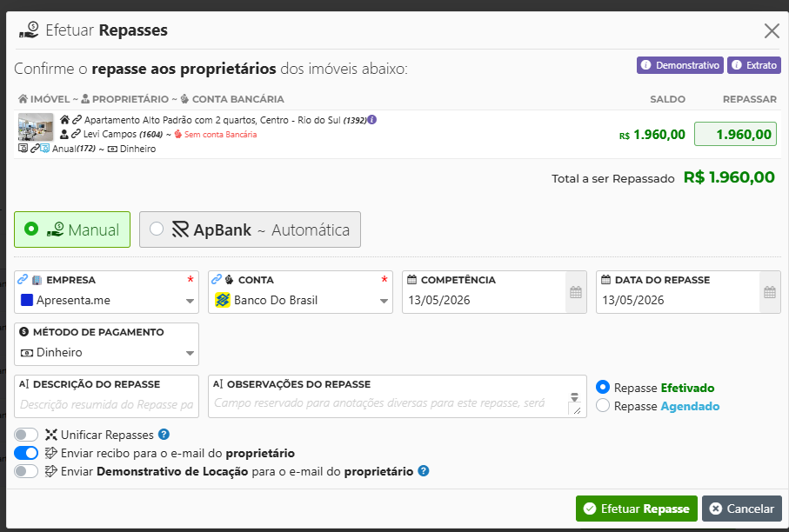Click the link icon next to CONTA label

click(217, 280)
